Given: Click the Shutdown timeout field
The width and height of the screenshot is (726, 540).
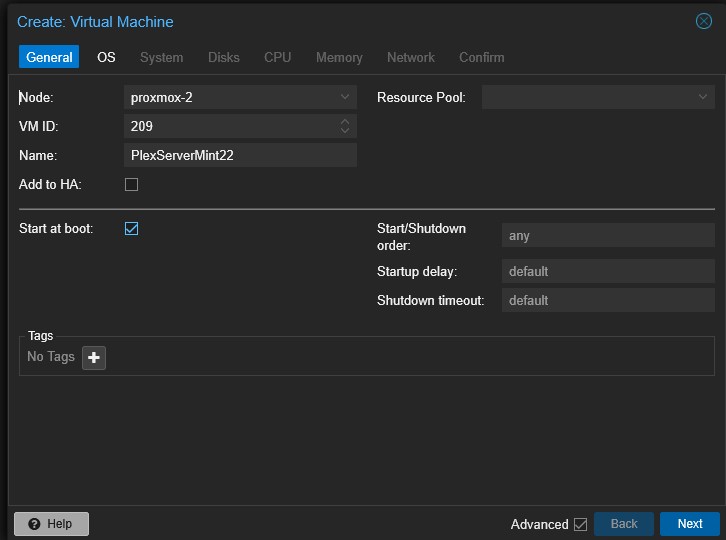Looking at the screenshot, I should (x=608, y=300).
